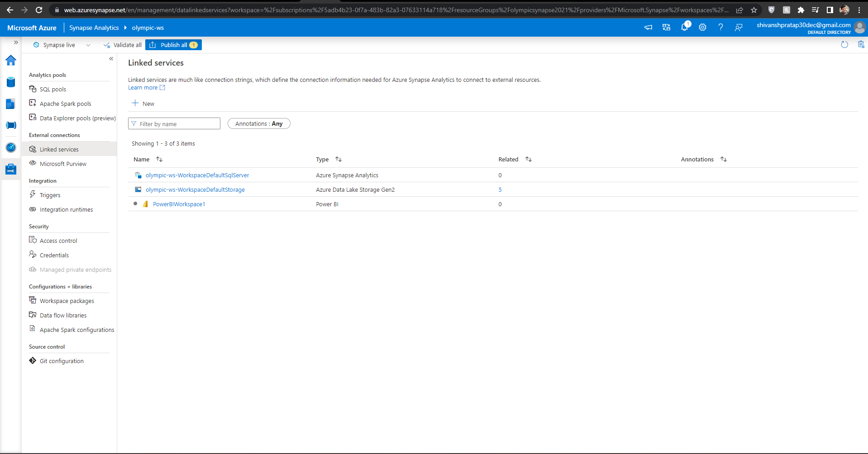
Task: Sort by Related column arrows
Action: pos(529,159)
